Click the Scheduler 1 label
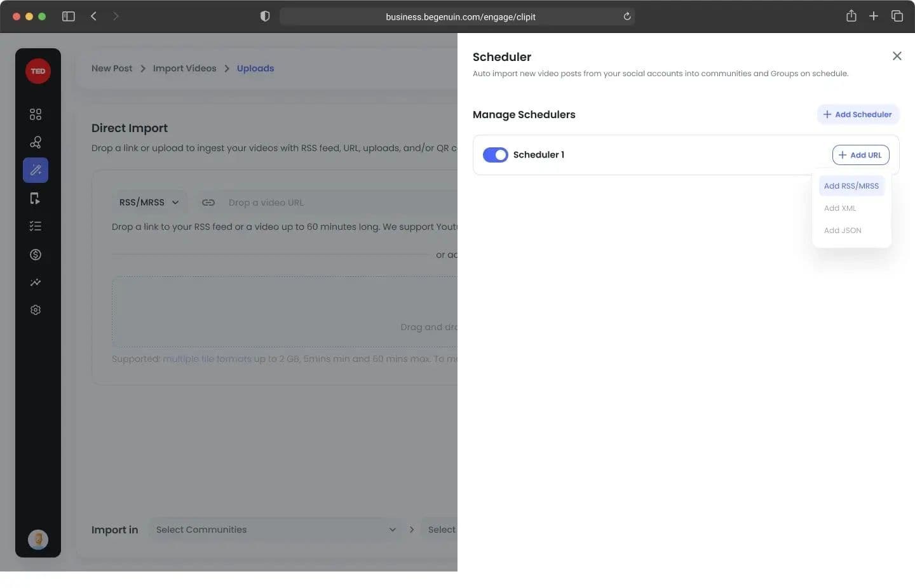Screen dimensions: 915x588 tap(539, 155)
